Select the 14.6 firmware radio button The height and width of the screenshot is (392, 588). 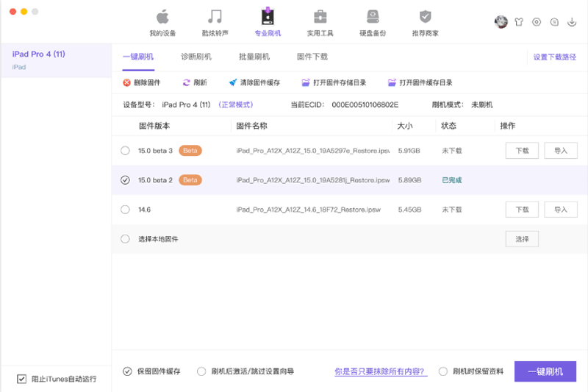tap(125, 210)
